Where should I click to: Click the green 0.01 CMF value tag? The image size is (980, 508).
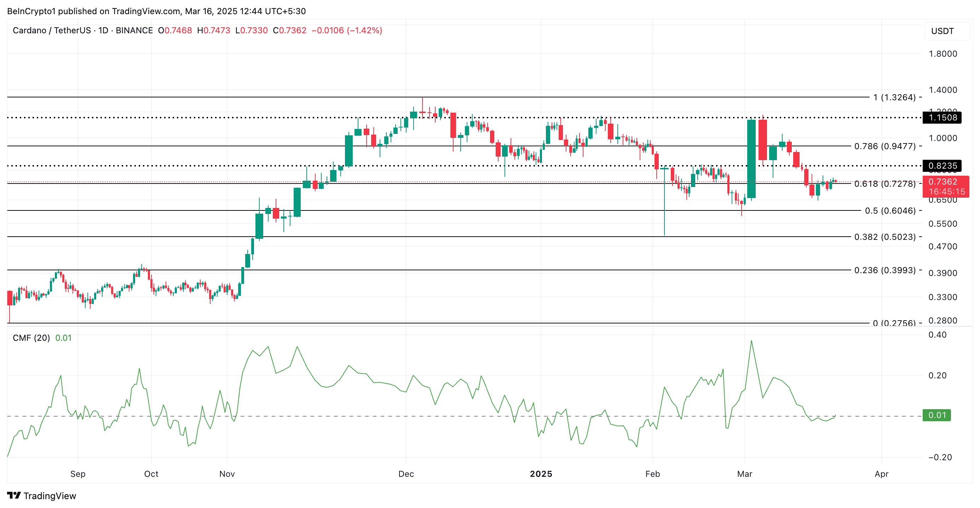pyautogui.click(x=936, y=415)
